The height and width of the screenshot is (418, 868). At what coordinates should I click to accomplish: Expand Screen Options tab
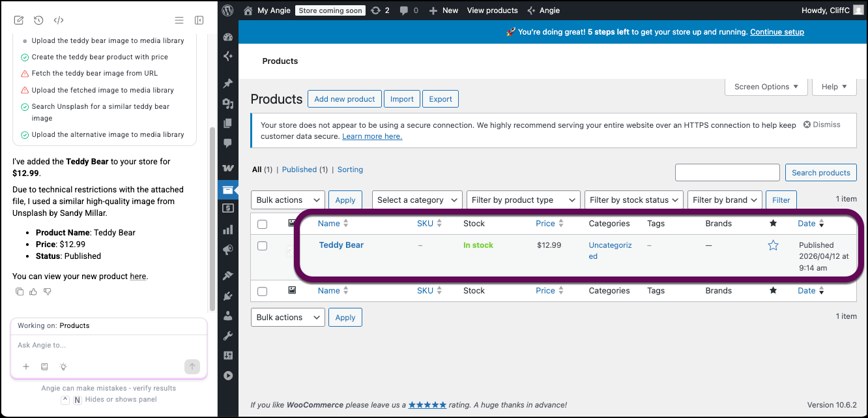tap(766, 87)
